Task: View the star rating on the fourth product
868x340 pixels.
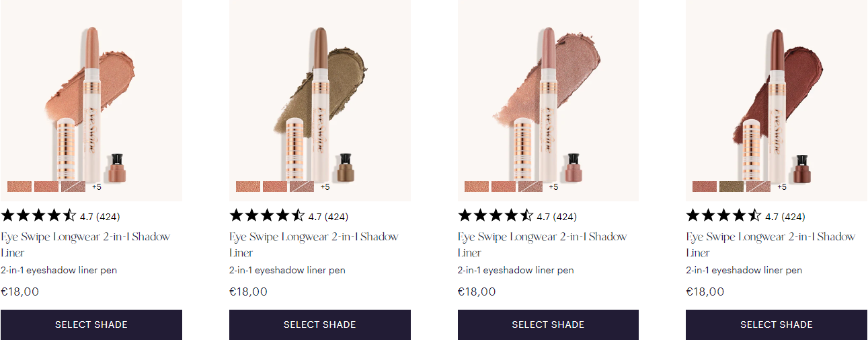Action: click(x=724, y=216)
